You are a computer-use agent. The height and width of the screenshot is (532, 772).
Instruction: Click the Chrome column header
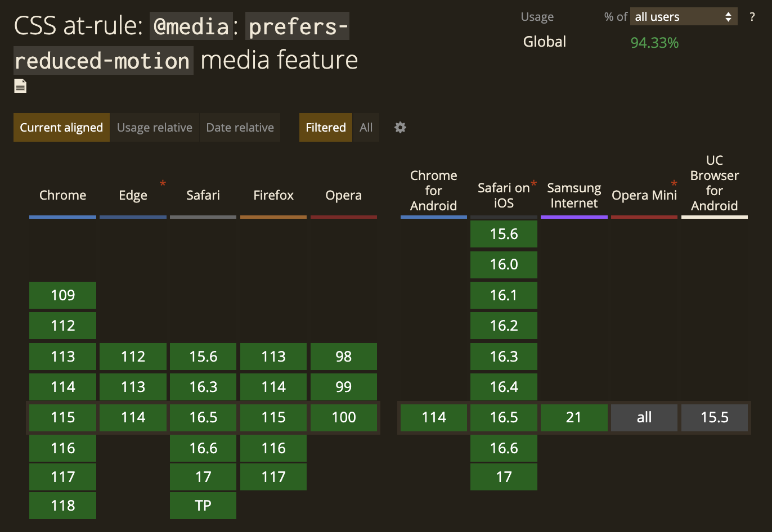(62, 195)
